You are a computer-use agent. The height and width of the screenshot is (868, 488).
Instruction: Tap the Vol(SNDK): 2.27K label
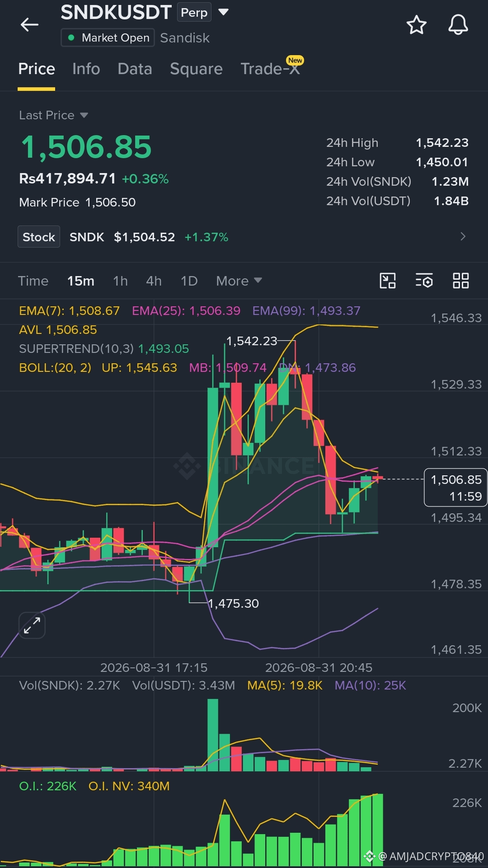point(70,685)
